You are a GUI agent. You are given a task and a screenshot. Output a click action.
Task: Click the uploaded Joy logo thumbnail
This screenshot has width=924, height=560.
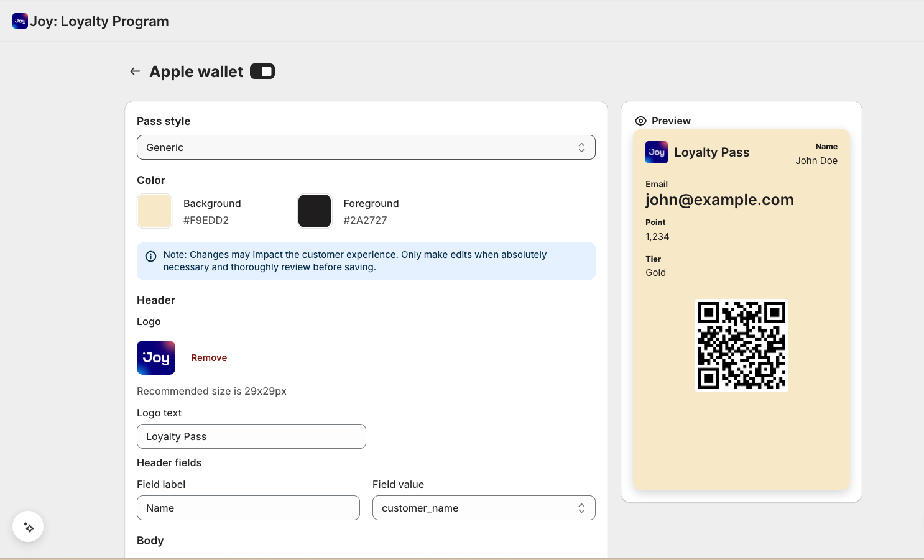point(156,358)
